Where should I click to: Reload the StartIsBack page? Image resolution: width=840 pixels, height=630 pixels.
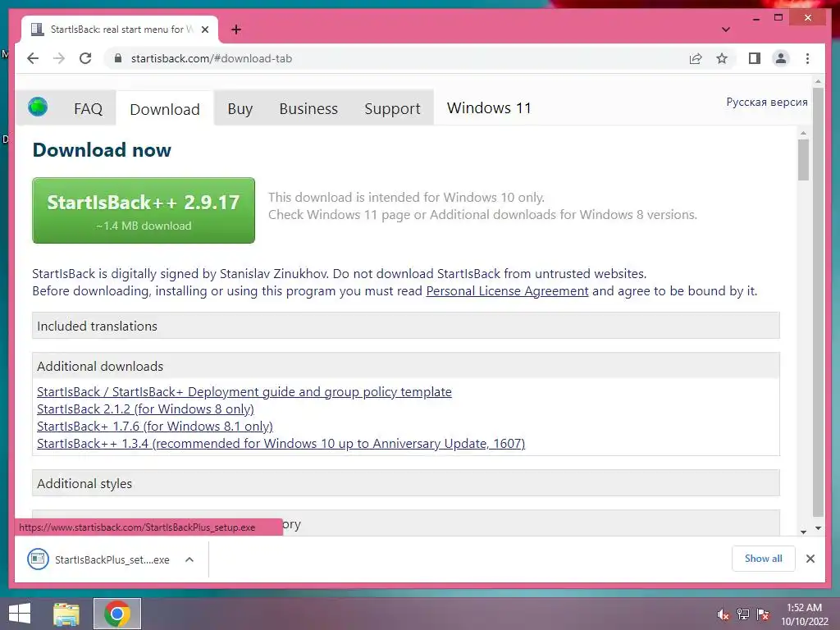pos(85,58)
